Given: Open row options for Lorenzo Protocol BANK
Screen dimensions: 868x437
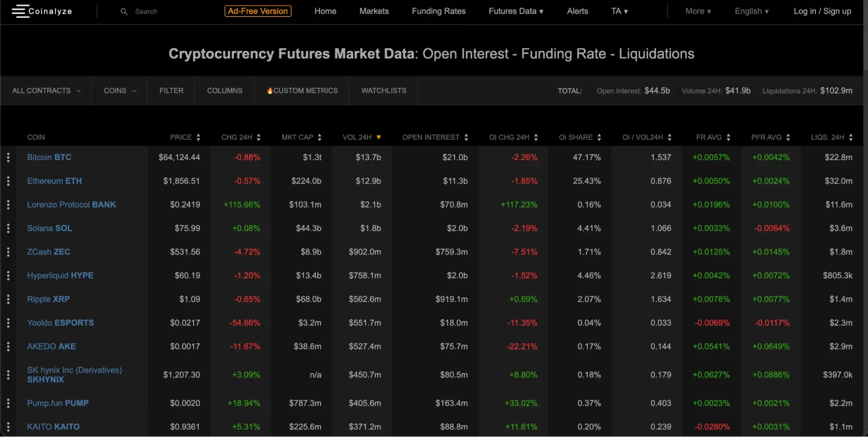Looking at the screenshot, I should click(x=8, y=205).
